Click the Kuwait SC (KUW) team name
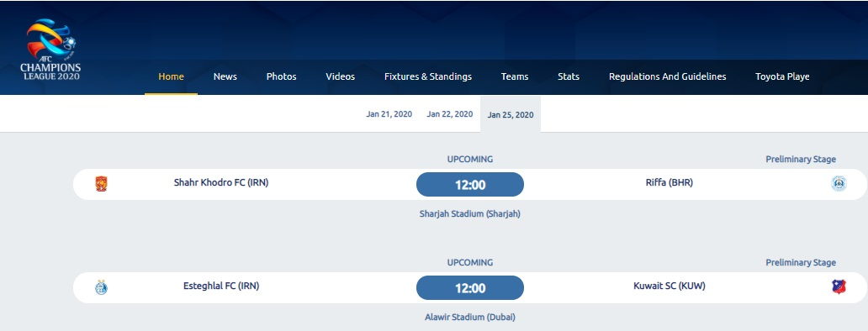 pyautogui.click(x=670, y=286)
